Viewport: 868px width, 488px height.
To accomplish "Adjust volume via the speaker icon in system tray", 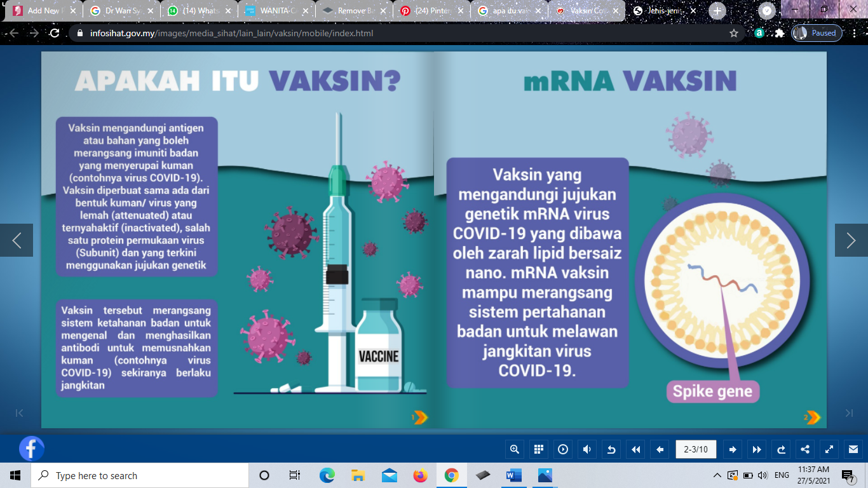I will [x=763, y=474].
